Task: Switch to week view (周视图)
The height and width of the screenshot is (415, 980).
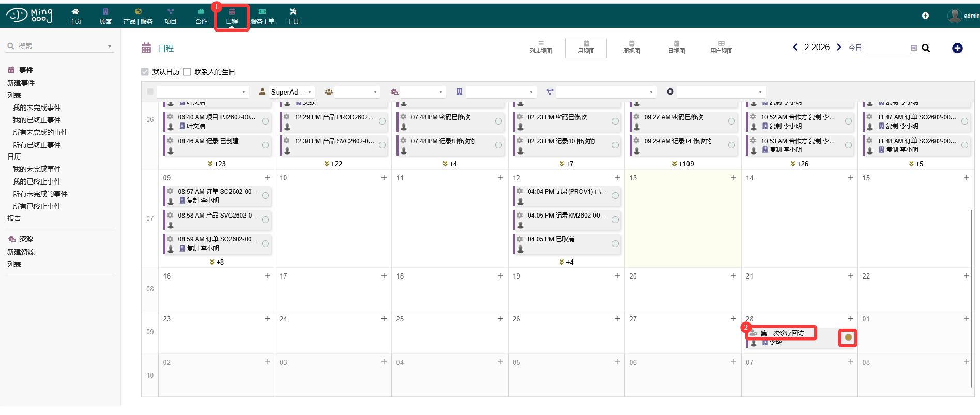Action: [631, 48]
